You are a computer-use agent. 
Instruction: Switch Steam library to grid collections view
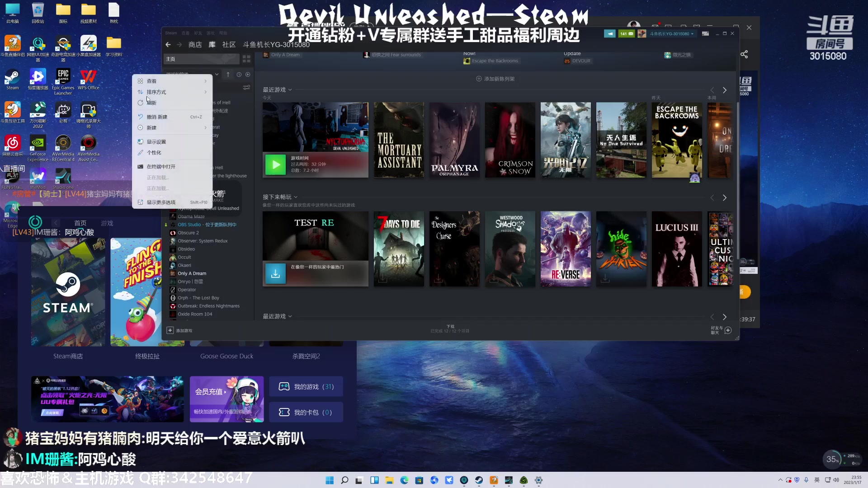pos(246,59)
